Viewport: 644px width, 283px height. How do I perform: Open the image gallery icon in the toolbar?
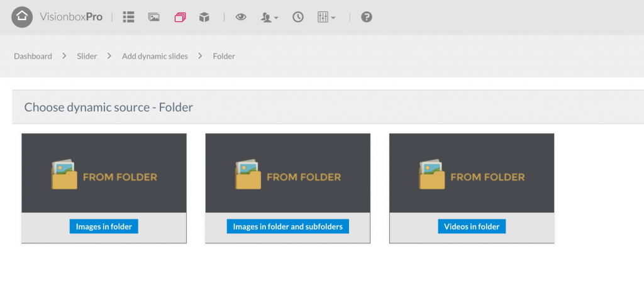(x=154, y=17)
